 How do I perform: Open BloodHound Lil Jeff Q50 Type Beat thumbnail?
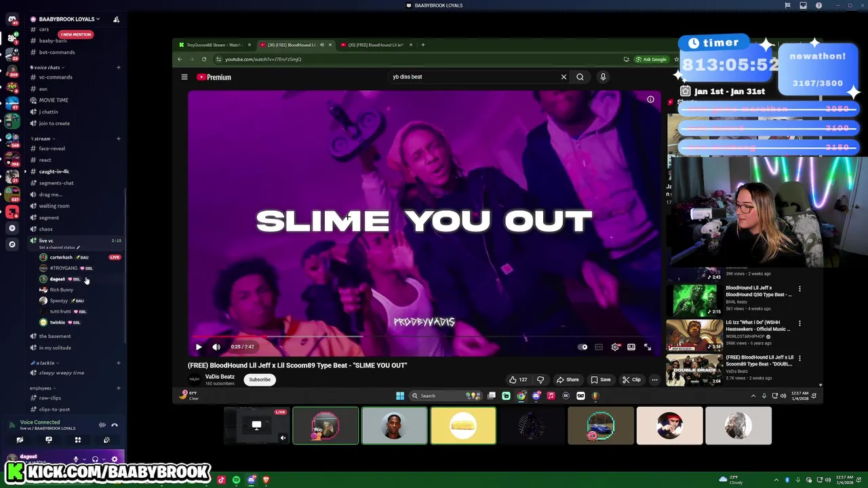pos(694,300)
